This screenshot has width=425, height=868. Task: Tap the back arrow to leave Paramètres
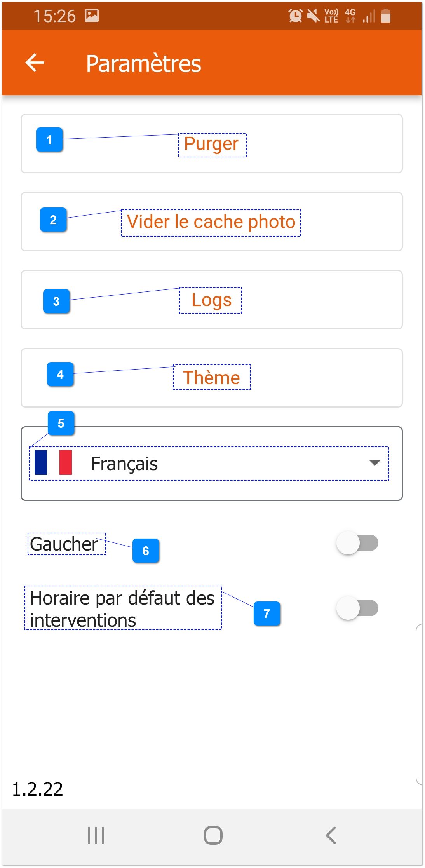point(34,62)
